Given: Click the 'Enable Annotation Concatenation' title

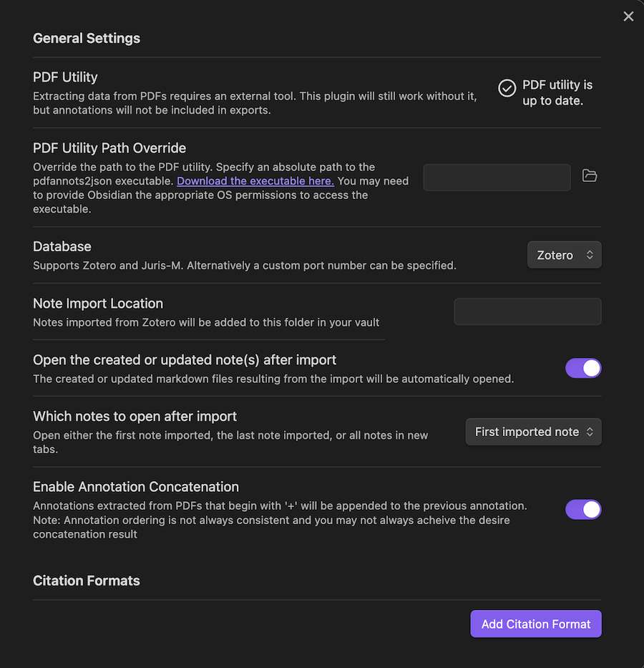Looking at the screenshot, I should (x=136, y=487).
